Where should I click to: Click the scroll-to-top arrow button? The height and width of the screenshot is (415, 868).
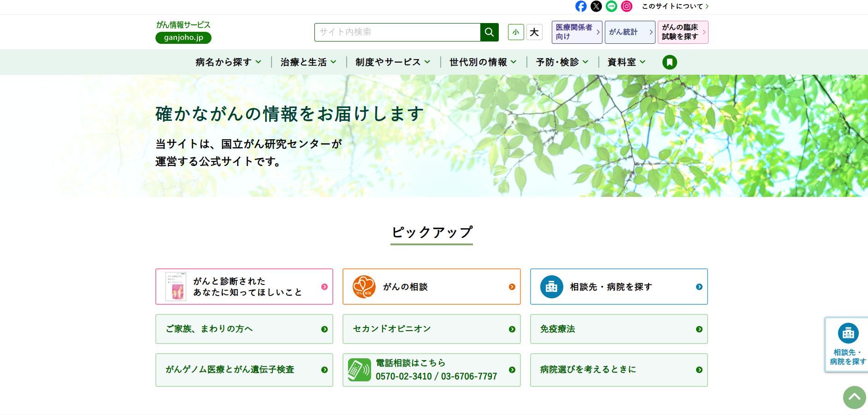(x=854, y=397)
